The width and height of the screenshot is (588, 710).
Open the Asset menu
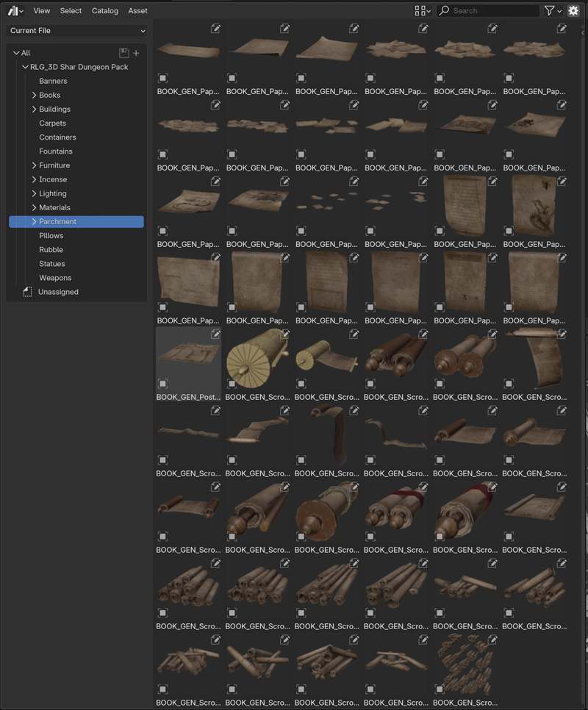[137, 10]
